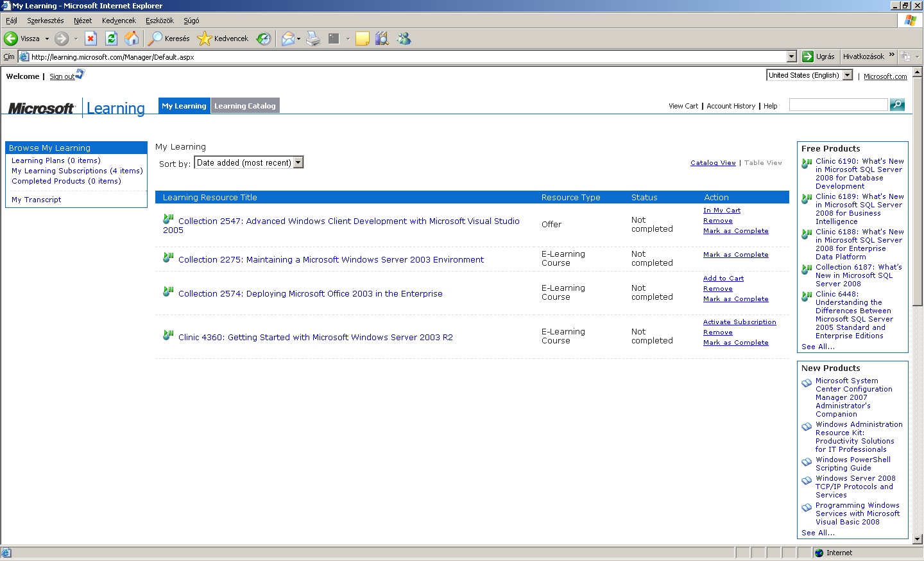The image size is (924, 561).
Task: Click icon next to Clinic 6190 free product
Action: pos(807,164)
